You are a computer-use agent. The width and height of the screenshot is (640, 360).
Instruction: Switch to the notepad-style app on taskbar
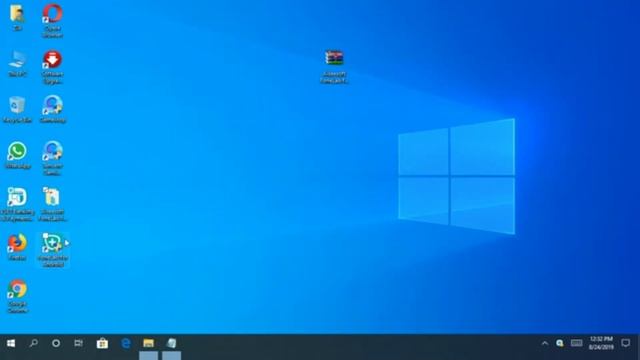(x=171, y=343)
